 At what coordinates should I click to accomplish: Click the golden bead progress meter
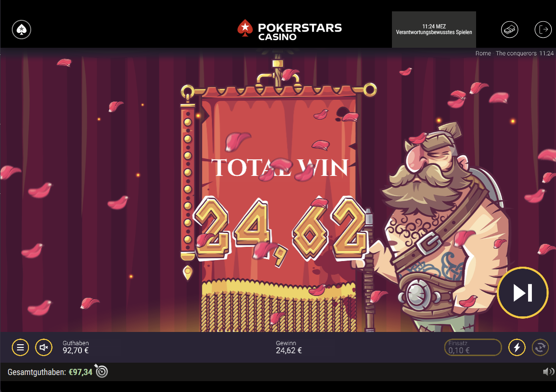188,181
